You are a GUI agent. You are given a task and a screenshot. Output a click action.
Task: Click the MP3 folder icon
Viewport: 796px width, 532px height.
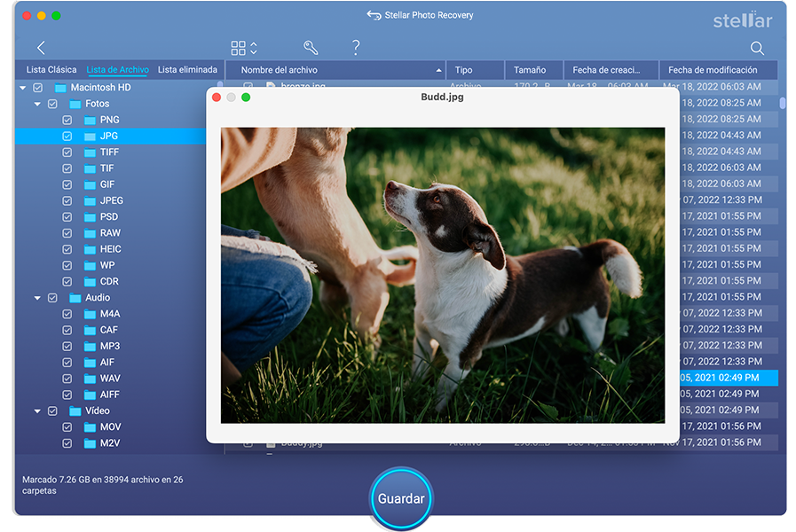(90, 347)
